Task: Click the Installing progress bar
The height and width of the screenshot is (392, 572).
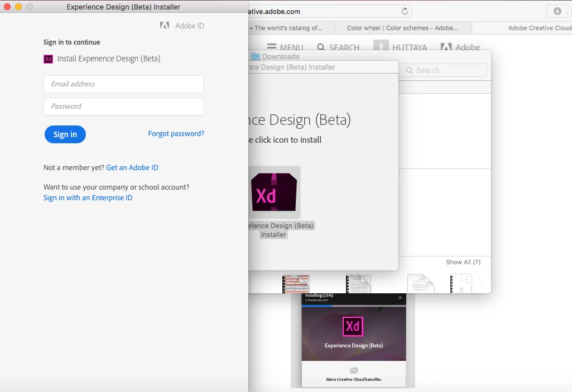Action: tap(354, 306)
